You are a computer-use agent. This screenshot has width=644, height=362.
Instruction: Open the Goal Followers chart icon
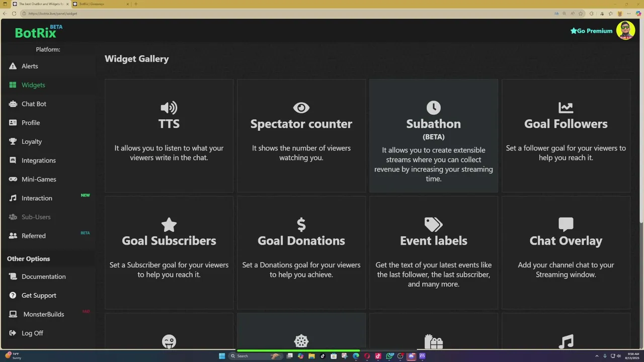(x=566, y=108)
